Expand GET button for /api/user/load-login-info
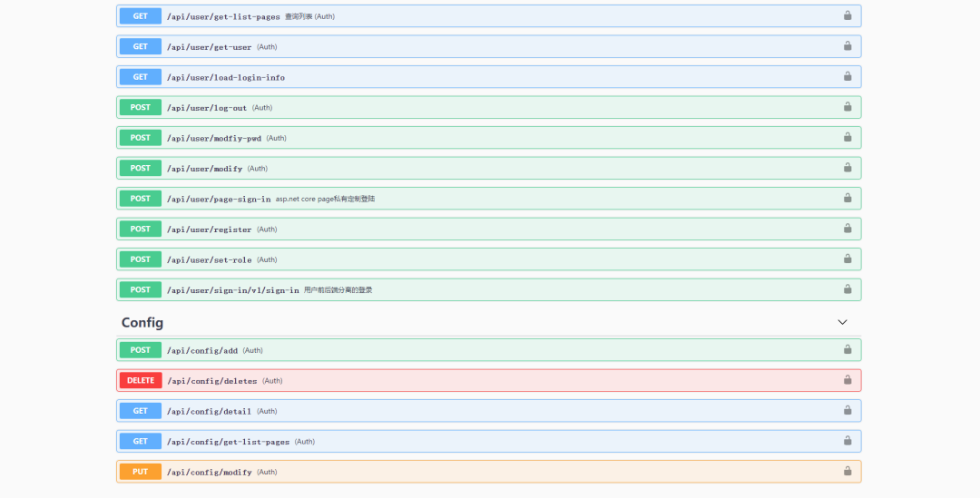The image size is (980, 498). pos(141,77)
